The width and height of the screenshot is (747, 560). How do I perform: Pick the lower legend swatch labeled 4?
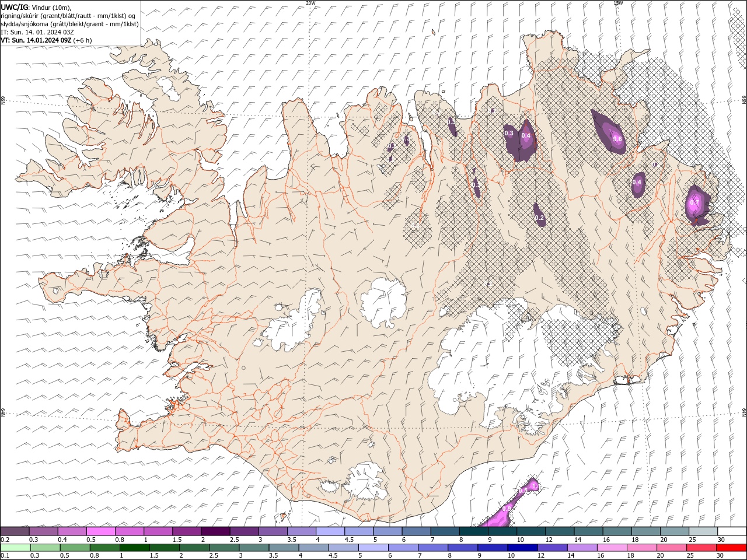tap(313, 548)
